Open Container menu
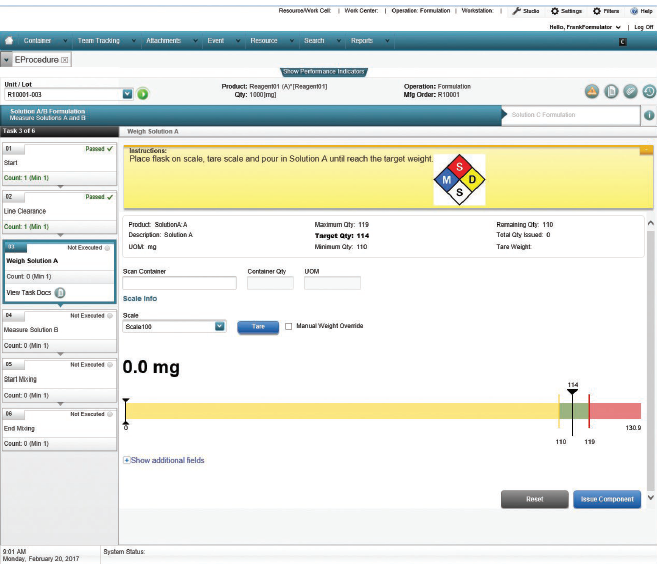 (x=37, y=41)
